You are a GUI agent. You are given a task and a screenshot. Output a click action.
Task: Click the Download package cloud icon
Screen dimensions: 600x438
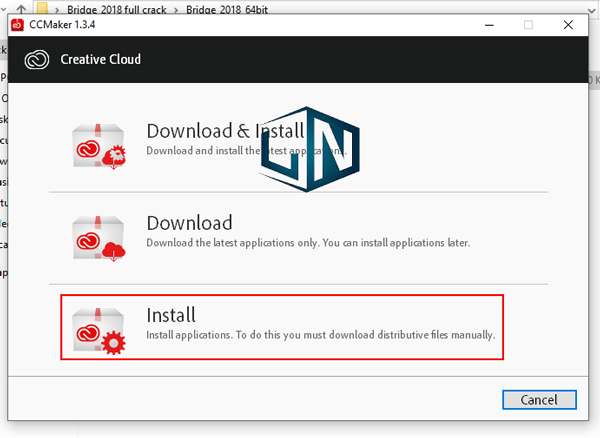(99, 238)
